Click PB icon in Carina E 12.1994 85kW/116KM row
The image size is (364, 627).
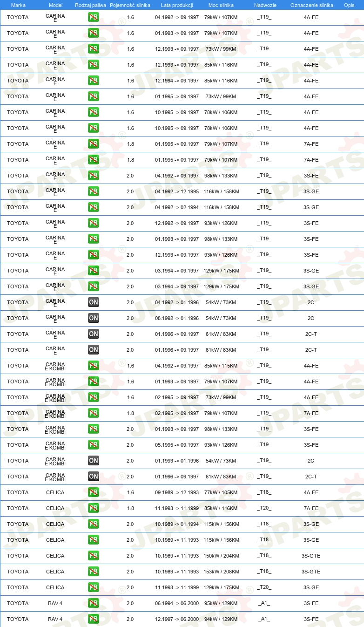pos(93,81)
